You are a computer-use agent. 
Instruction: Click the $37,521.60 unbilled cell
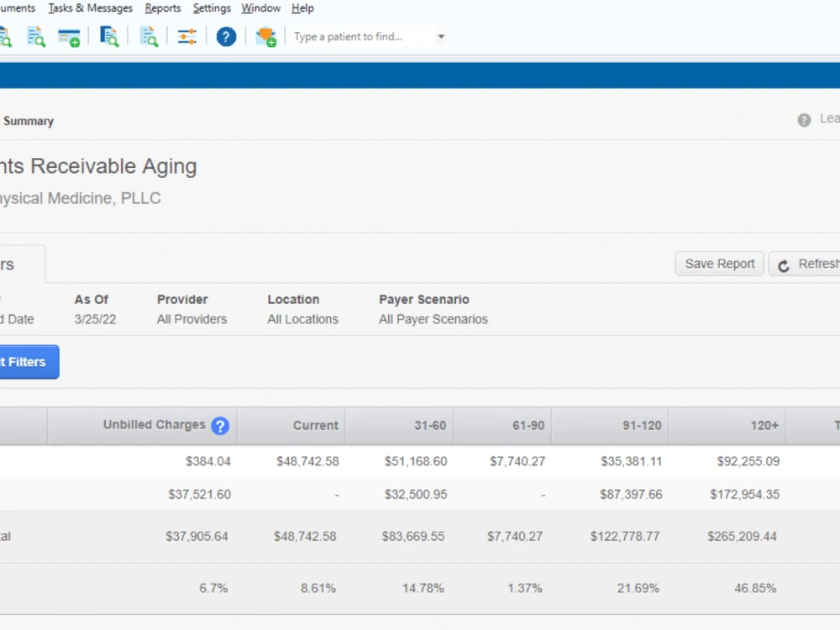(x=199, y=495)
